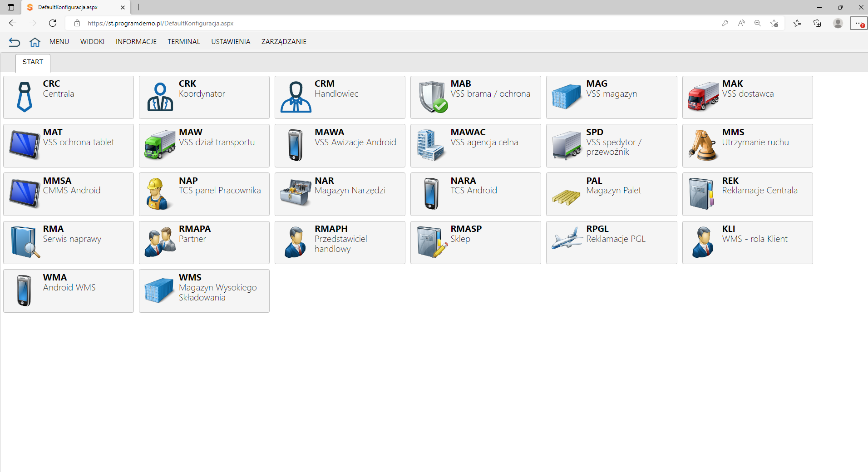Select the MAT tablet icon
Viewport: 868px width, 472px height.
(25, 145)
